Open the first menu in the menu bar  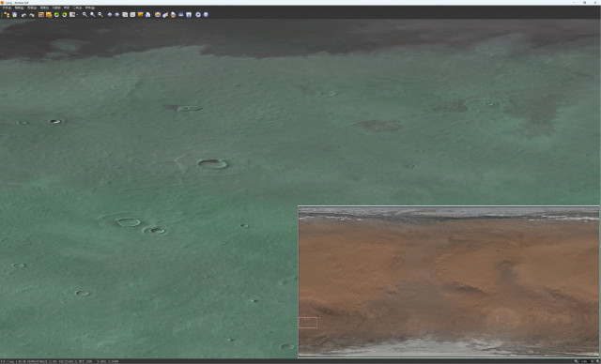(7, 8)
